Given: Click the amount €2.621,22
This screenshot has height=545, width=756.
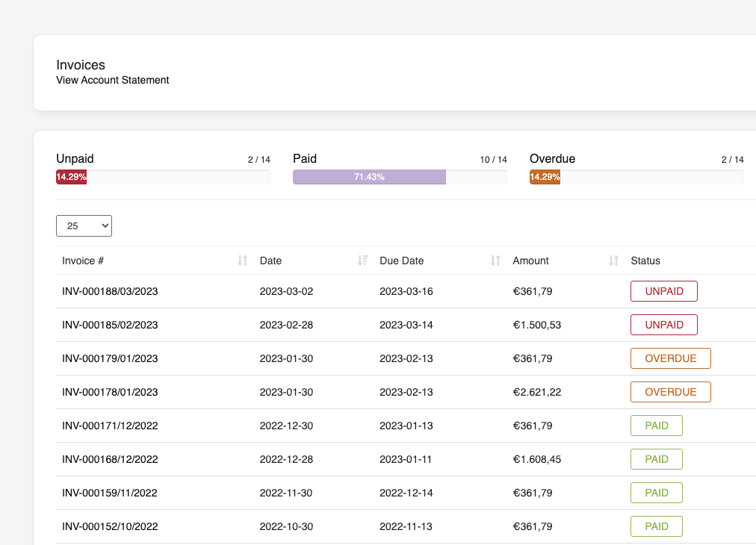Looking at the screenshot, I should point(537,392).
